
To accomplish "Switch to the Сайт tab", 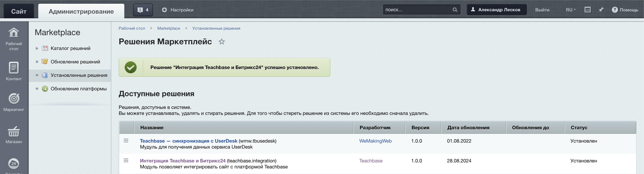I will (19, 11).
